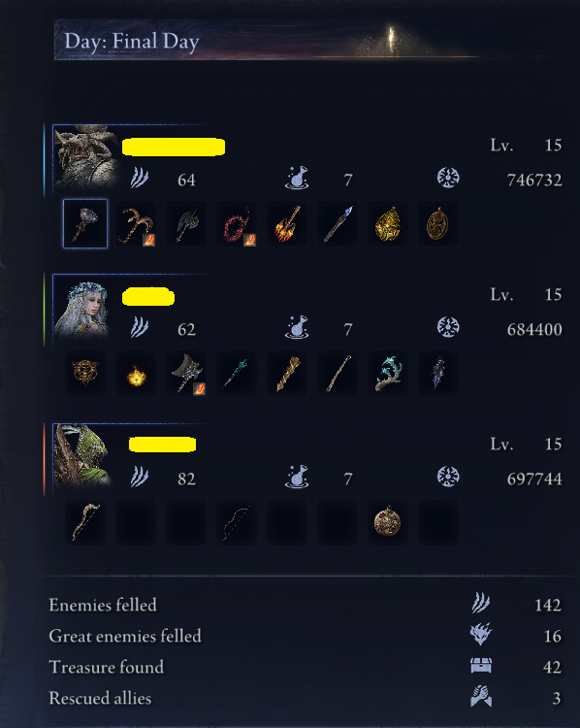Select the green-hooded archer portrait

[82, 457]
